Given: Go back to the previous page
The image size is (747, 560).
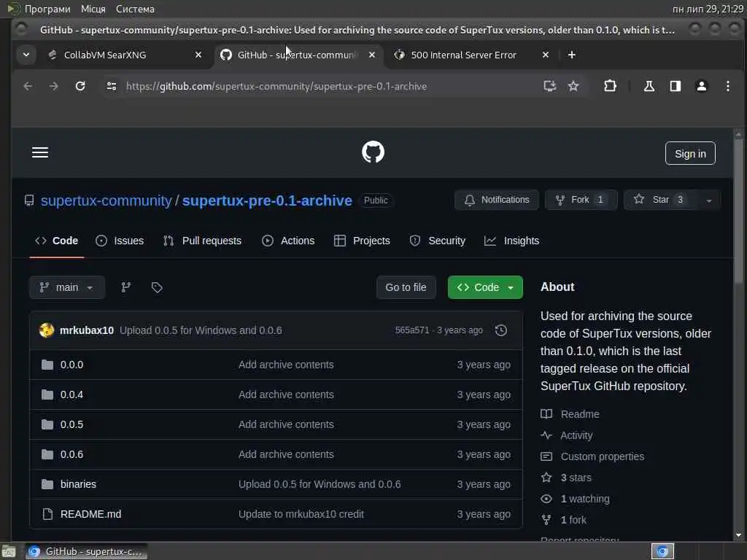Looking at the screenshot, I should click(x=28, y=86).
